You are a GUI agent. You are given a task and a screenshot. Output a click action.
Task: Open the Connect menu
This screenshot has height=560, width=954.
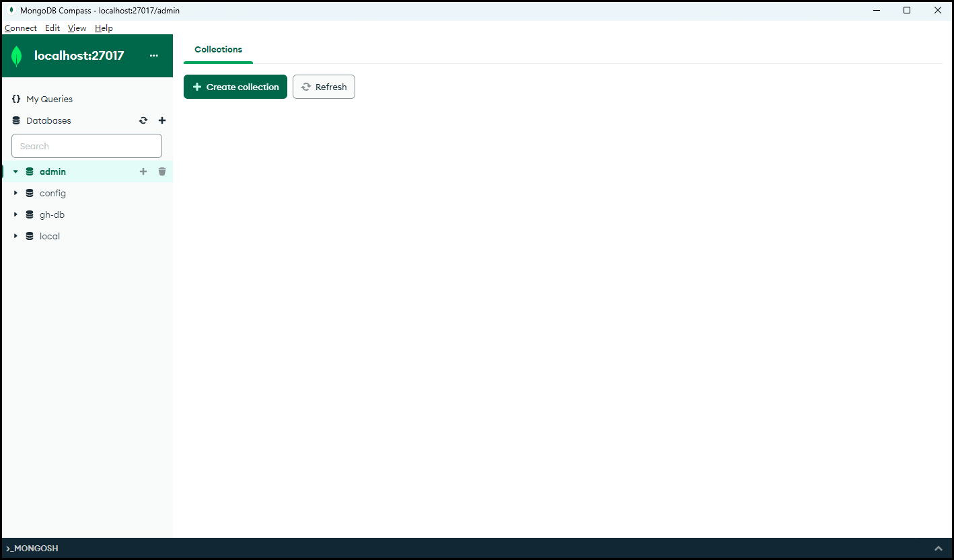tap(21, 28)
